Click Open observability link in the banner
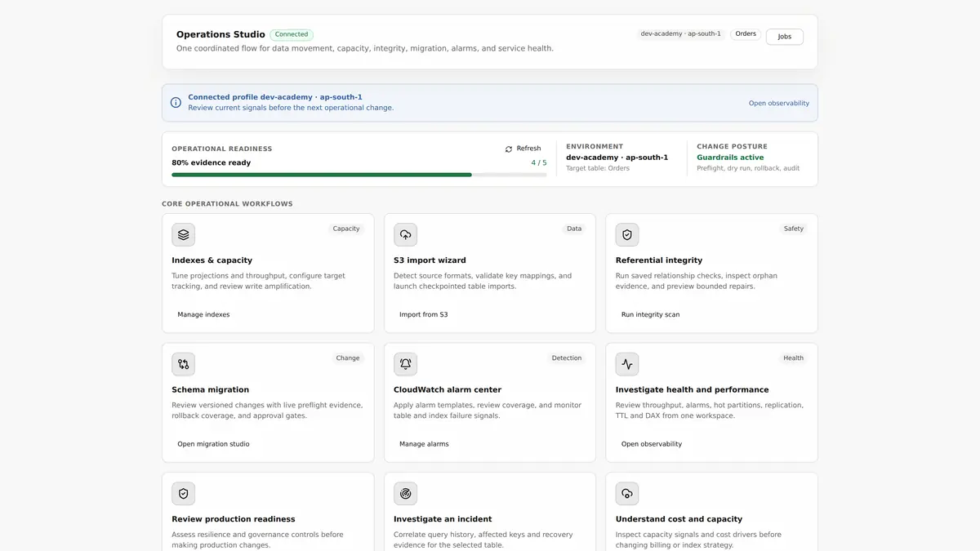 click(x=779, y=103)
